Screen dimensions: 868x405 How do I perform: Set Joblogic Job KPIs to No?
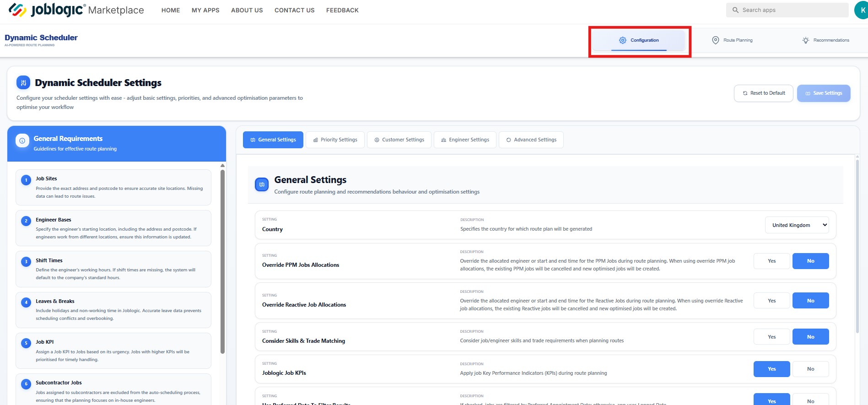[810, 369]
